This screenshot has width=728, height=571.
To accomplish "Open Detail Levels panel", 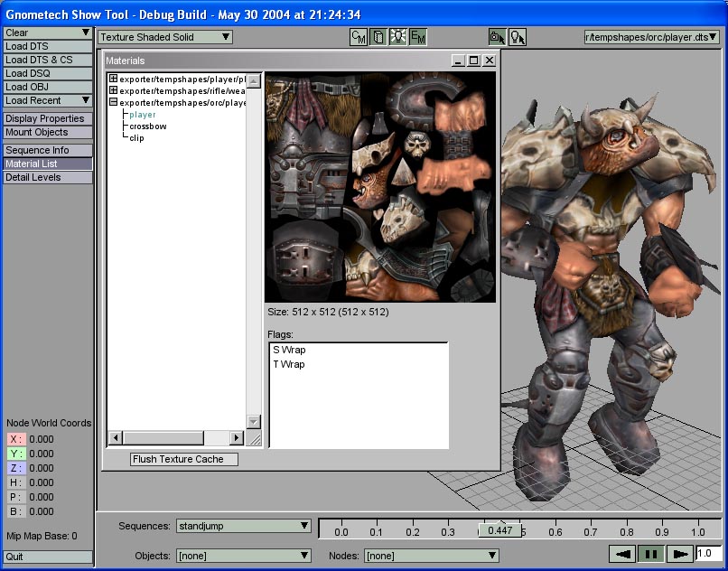I will click(48, 177).
